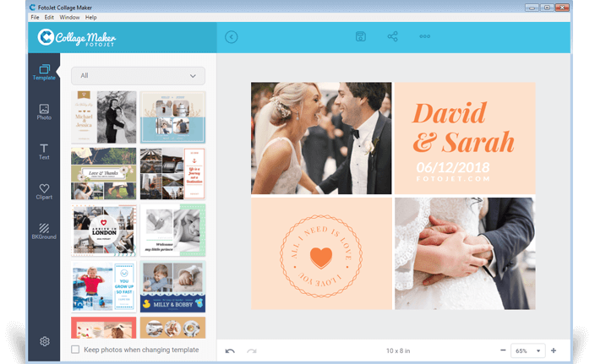Zoom in with the plus button
The width and height of the screenshot is (595, 364).
point(554,350)
